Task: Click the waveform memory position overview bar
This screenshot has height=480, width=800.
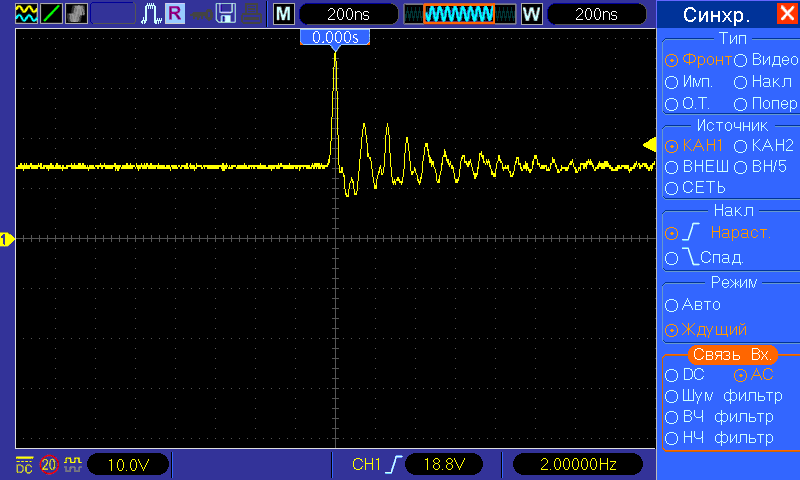Action: click(x=459, y=14)
